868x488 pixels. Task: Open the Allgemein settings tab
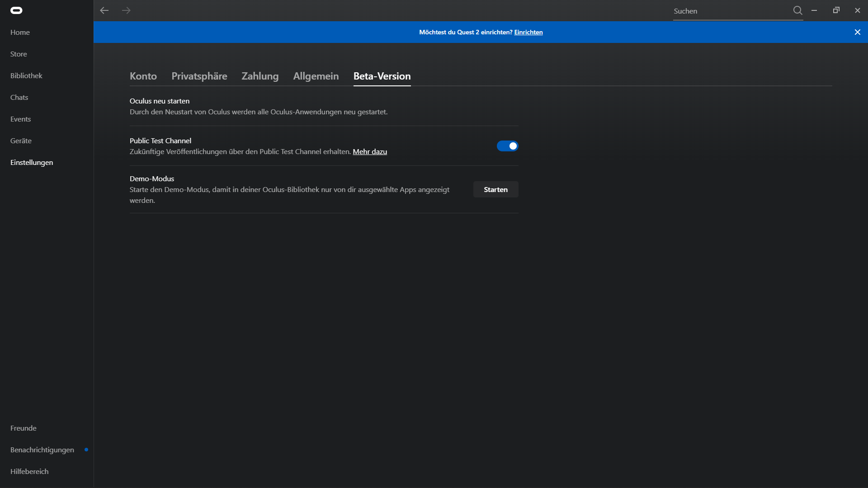click(x=316, y=76)
